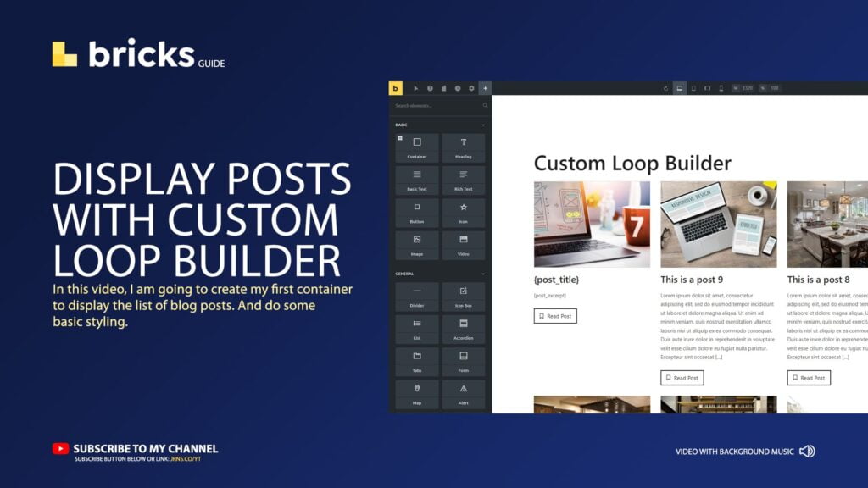Add a Divider element
The height and width of the screenshot is (488, 868).
click(417, 297)
